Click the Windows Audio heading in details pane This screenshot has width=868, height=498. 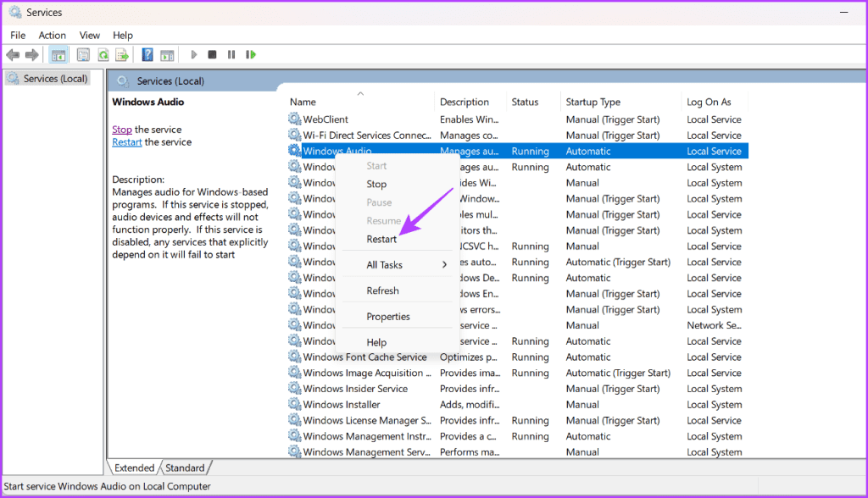(147, 102)
